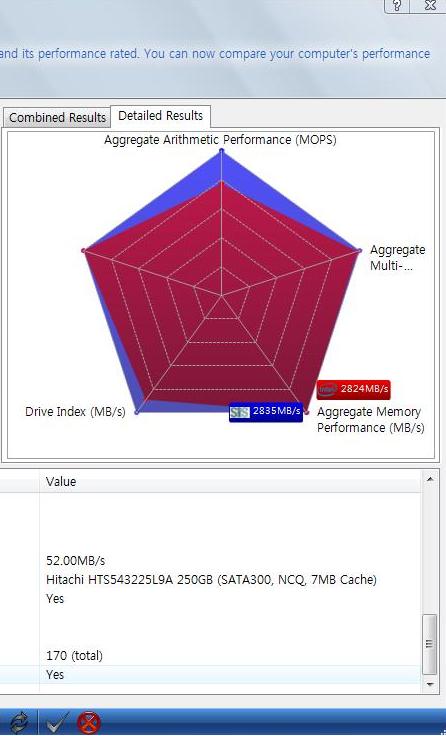Switch to the Combined Results tab
This screenshot has height=736, width=446.
[x=57, y=117]
